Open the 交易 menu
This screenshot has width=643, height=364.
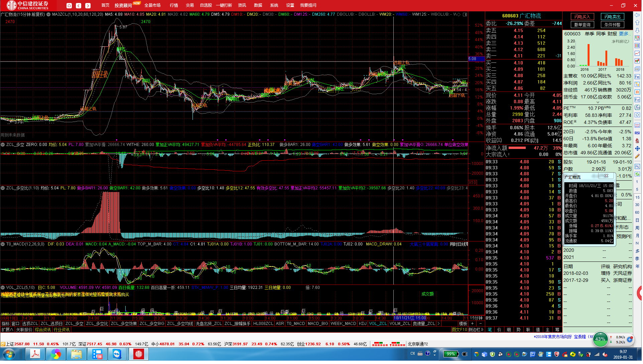(x=190, y=5)
